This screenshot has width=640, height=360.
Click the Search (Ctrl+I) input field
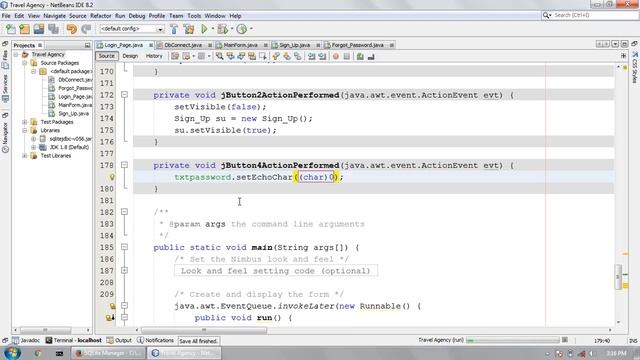point(595,15)
